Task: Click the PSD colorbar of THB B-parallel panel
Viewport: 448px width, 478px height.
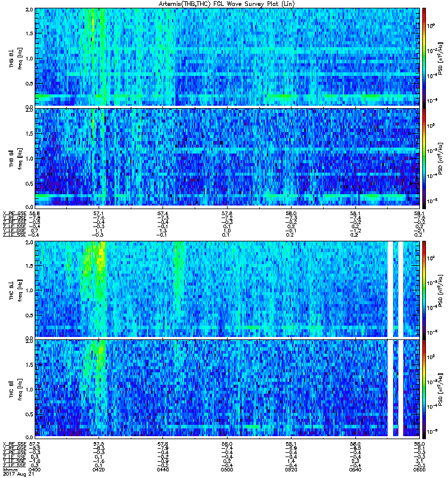Action: (x=424, y=158)
